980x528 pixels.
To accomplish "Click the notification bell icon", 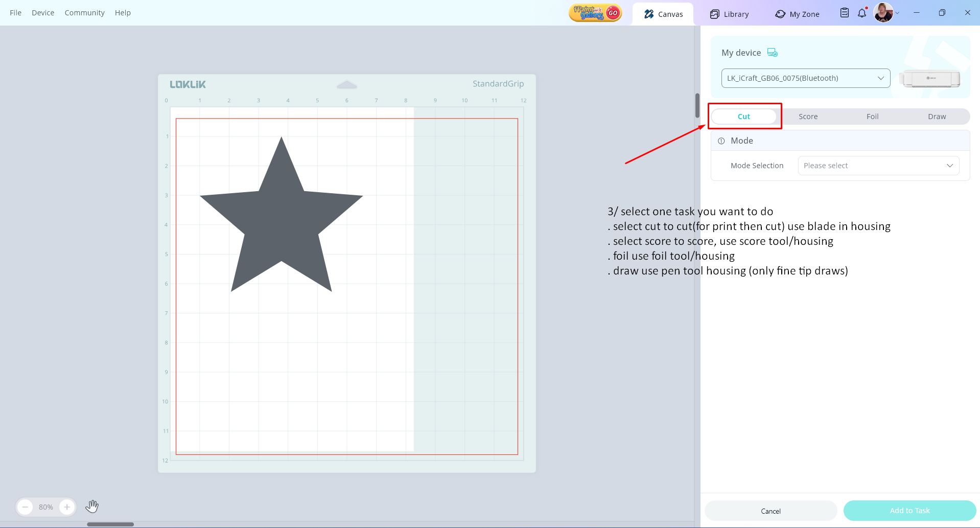I will [x=862, y=13].
